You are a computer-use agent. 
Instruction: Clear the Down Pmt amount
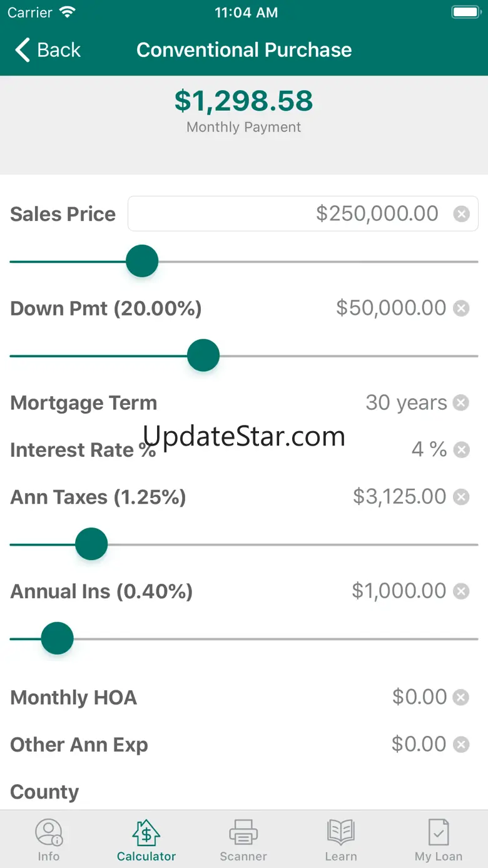(x=461, y=309)
